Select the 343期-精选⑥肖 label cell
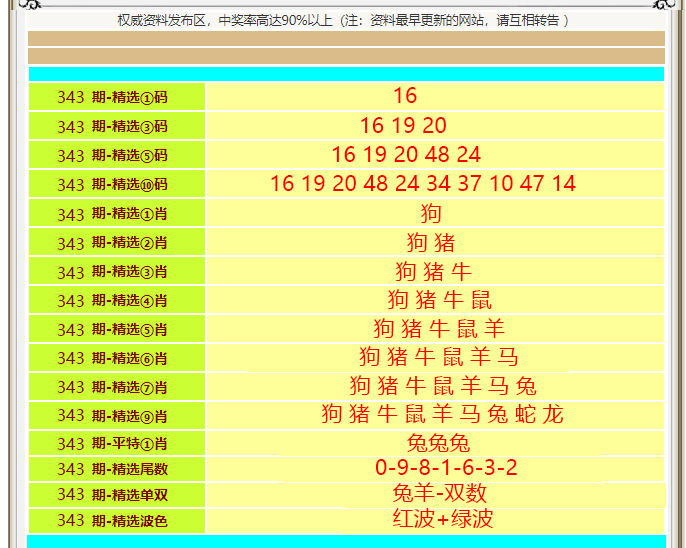Screen dimensions: 686x548 point(117,358)
